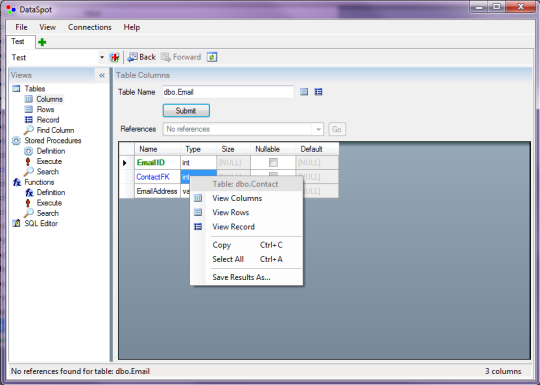This screenshot has width=540, height=385.
Task: Sort by the Type column header
Action: 198,149
